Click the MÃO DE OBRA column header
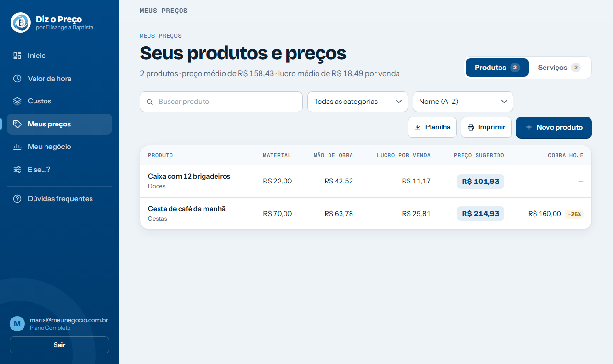The width and height of the screenshot is (613, 364). tap(333, 155)
